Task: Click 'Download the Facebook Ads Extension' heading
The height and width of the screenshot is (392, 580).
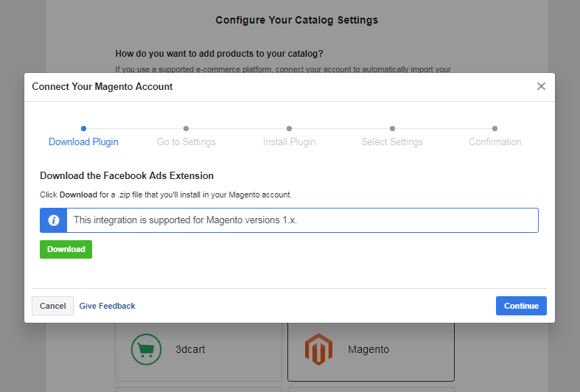Action: tap(127, 175)
